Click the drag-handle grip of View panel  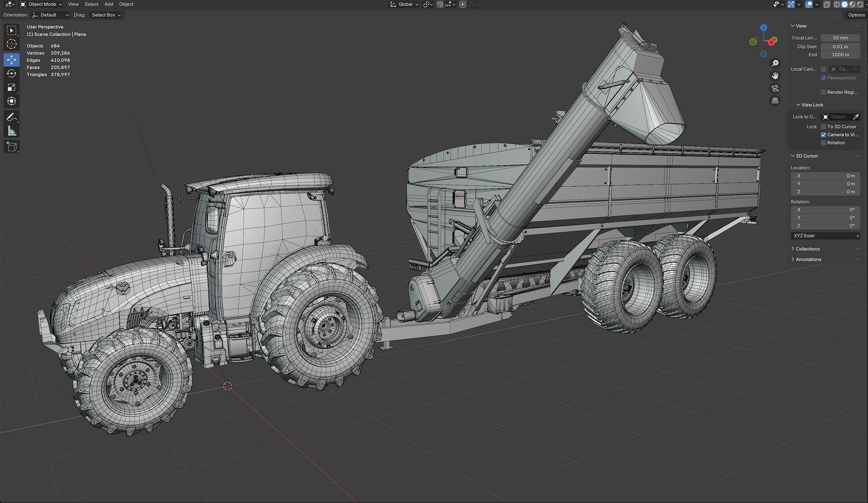pyautogui.click(x=858, y=26)
